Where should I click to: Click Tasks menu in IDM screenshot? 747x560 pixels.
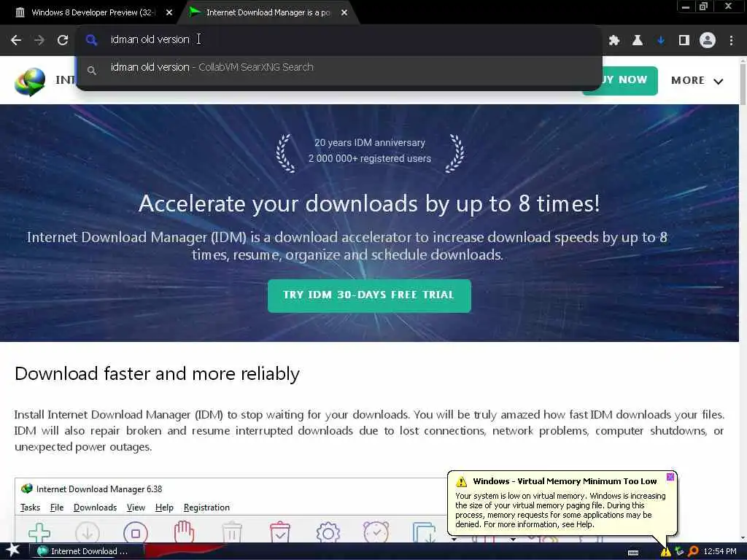tap(30, 507)
